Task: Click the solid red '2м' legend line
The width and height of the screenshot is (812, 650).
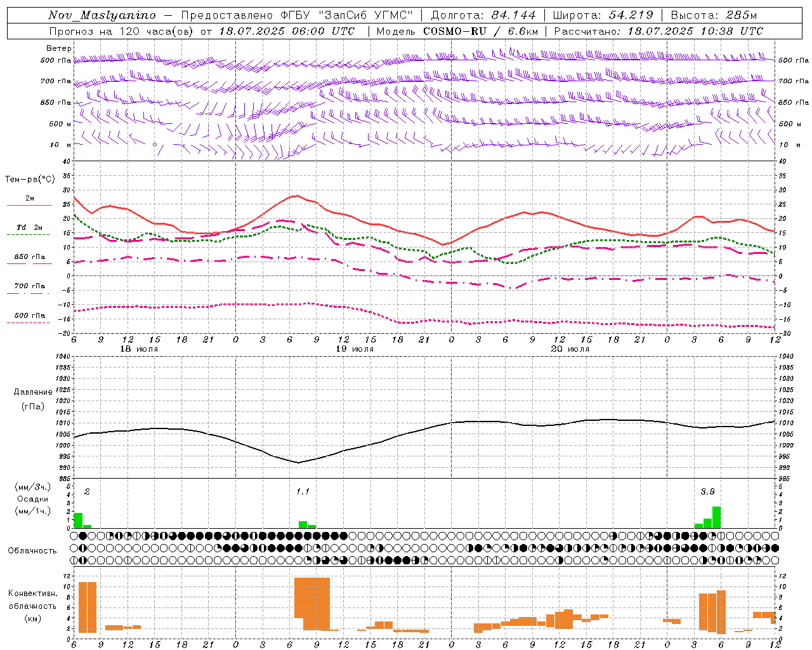Action: tap(29, 205)
